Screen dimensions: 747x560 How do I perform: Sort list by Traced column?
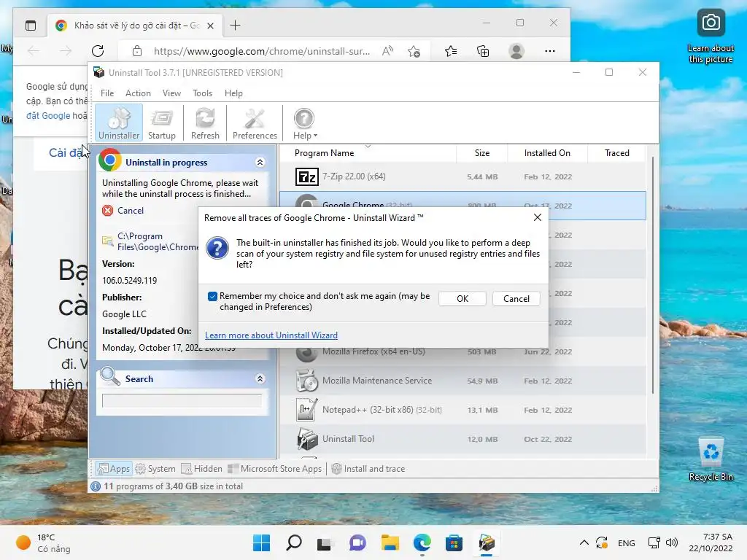(x=617, y=153)
